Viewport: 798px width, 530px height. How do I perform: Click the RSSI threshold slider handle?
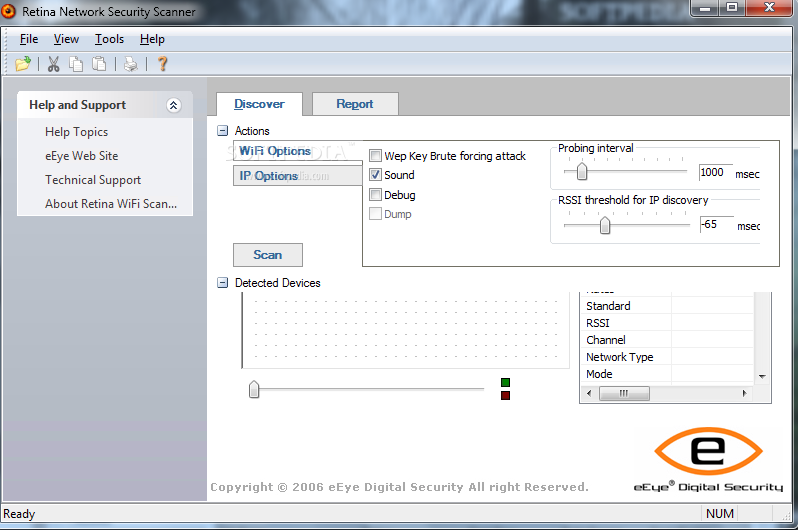coord(605,225)
